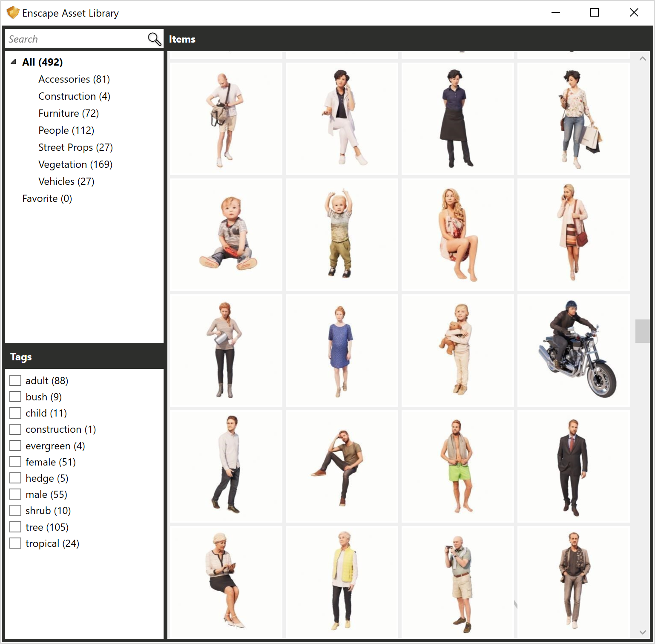Select the motorcycle rider asset
The image size is (655, 644).
tap(573, 350)
